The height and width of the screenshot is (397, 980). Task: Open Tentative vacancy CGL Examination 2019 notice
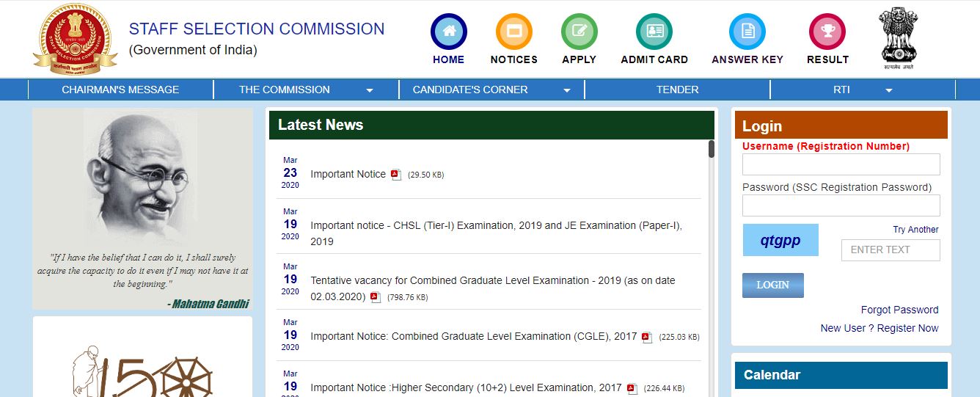tap(493, 288)
